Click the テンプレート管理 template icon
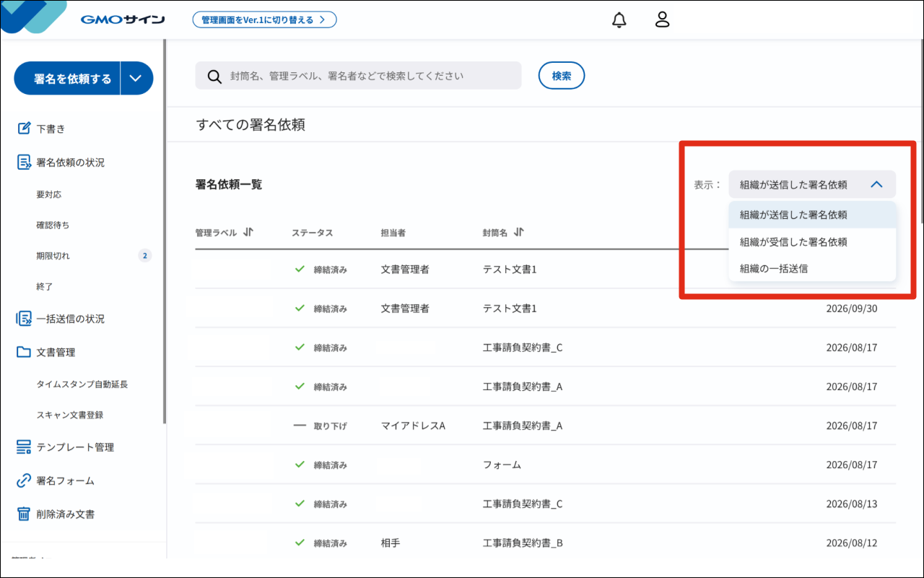 click(x=24, y=447)
